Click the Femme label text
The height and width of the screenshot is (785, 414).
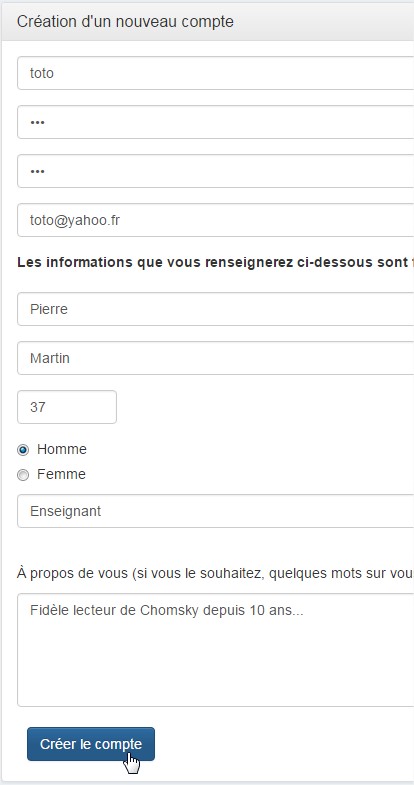coord(61,474)
